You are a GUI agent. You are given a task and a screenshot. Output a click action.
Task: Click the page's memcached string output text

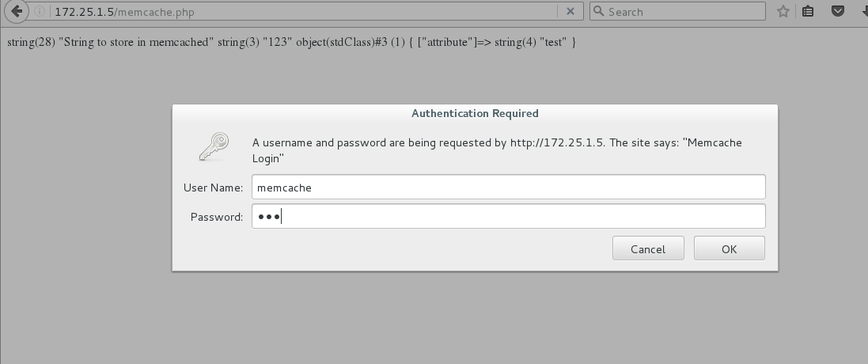pos(291,42)
